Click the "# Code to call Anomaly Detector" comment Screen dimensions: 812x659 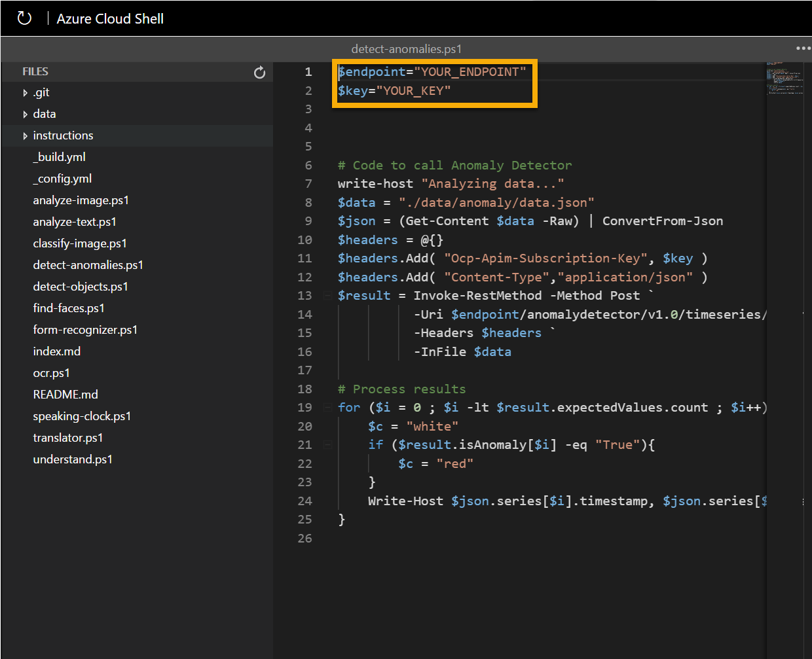click(455, 166)
